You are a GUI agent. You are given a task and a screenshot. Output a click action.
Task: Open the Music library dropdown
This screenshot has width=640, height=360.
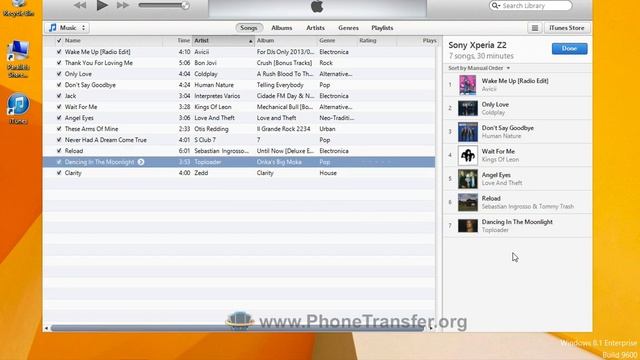click(67, 28)
